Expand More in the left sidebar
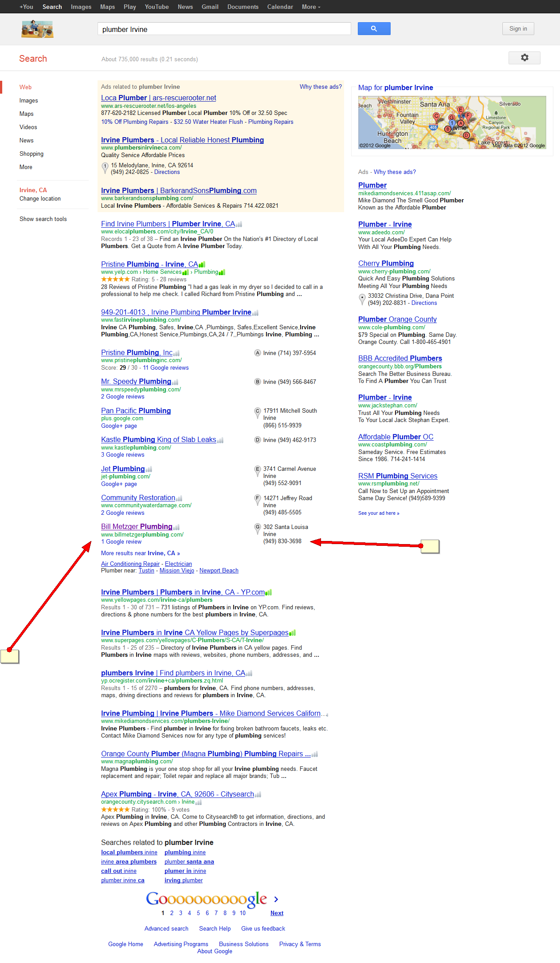Image resolution: width=560 pixels, height=963 pixels. coord(26,167)
